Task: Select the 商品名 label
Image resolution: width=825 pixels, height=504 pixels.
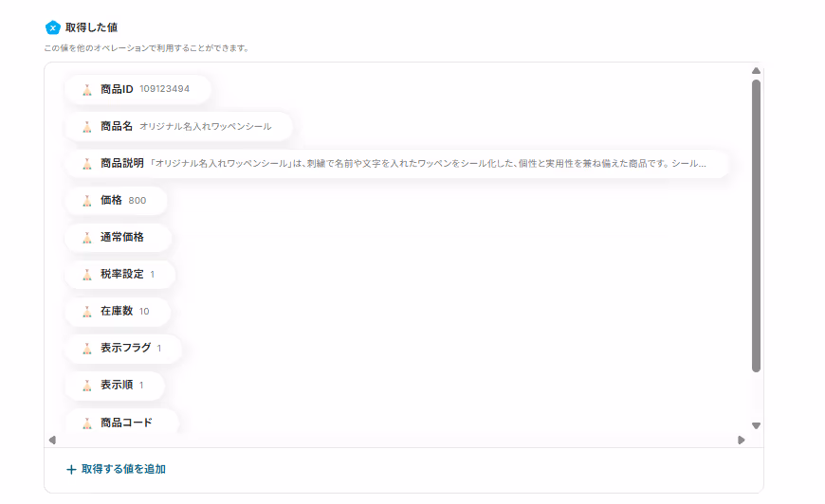Action: click(x=117, y=126)
